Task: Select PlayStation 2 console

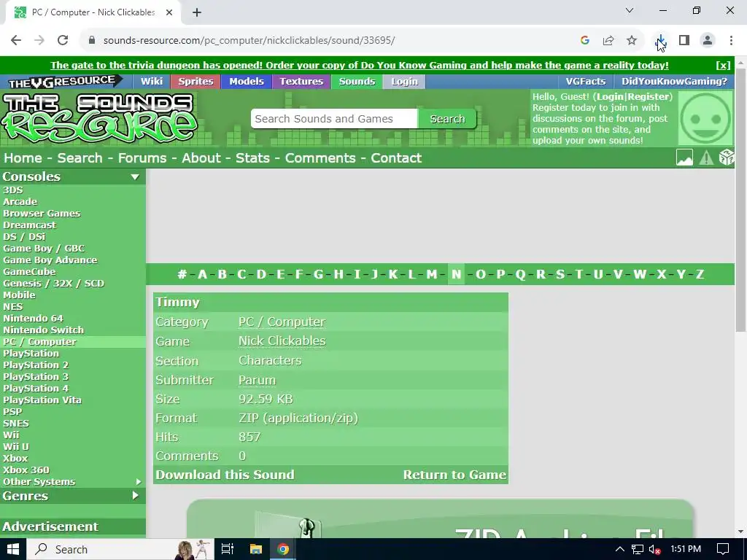Action: (36, 365)
